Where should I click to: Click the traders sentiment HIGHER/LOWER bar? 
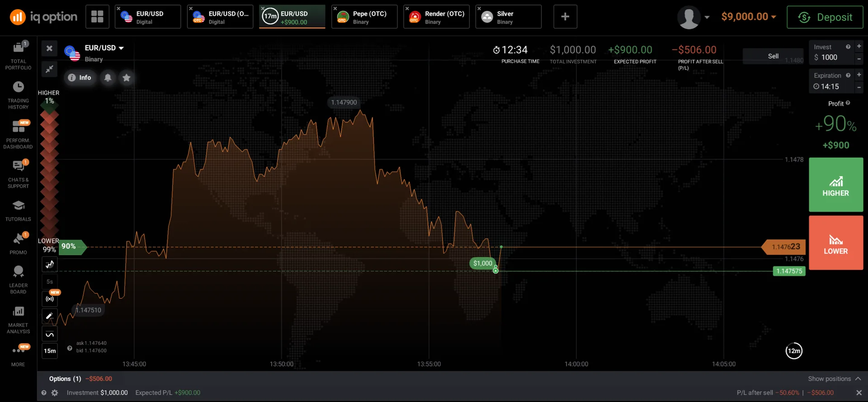pyautogui.click(x=49, y=171)
